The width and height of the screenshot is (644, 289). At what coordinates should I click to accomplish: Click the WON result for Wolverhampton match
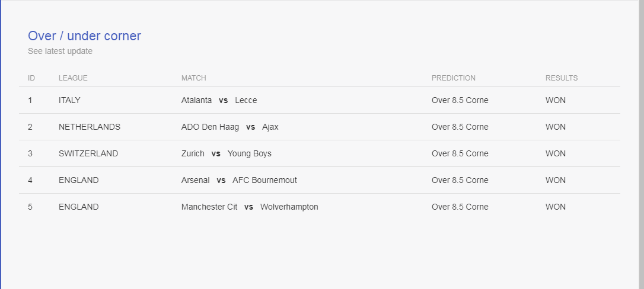[555, 207]
